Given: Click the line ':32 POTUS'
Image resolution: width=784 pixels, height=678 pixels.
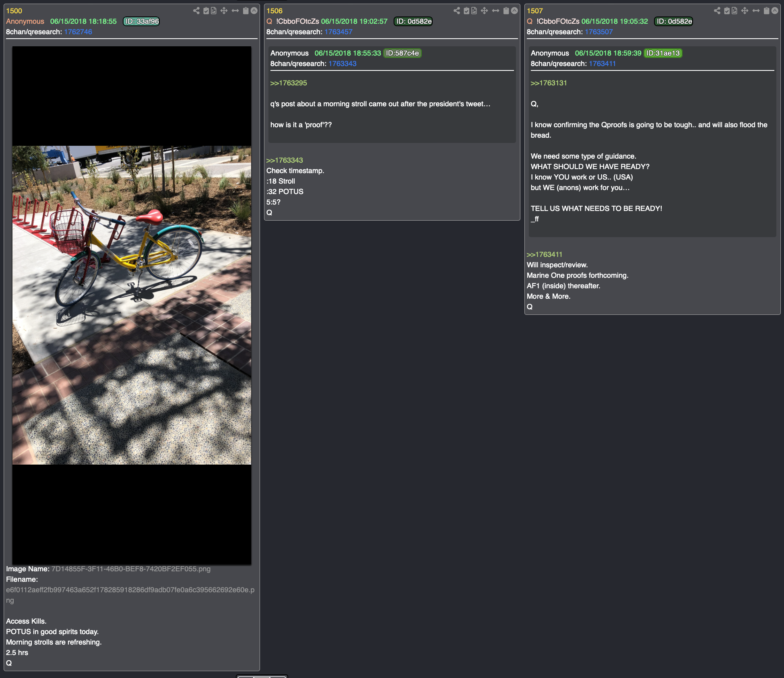Looking at the screenshot, I should 285,192.
